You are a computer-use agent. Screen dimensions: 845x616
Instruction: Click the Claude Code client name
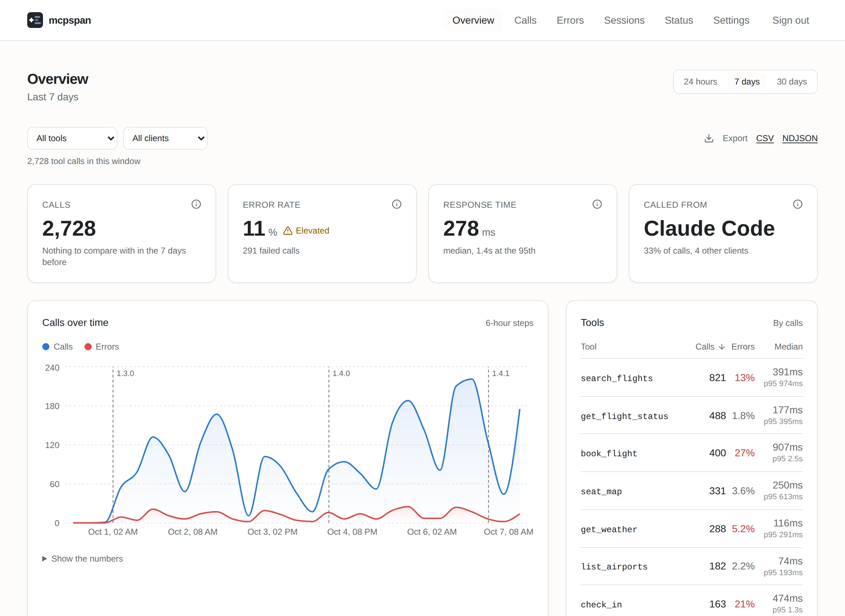pyautogui.click(x=709, y=228)
